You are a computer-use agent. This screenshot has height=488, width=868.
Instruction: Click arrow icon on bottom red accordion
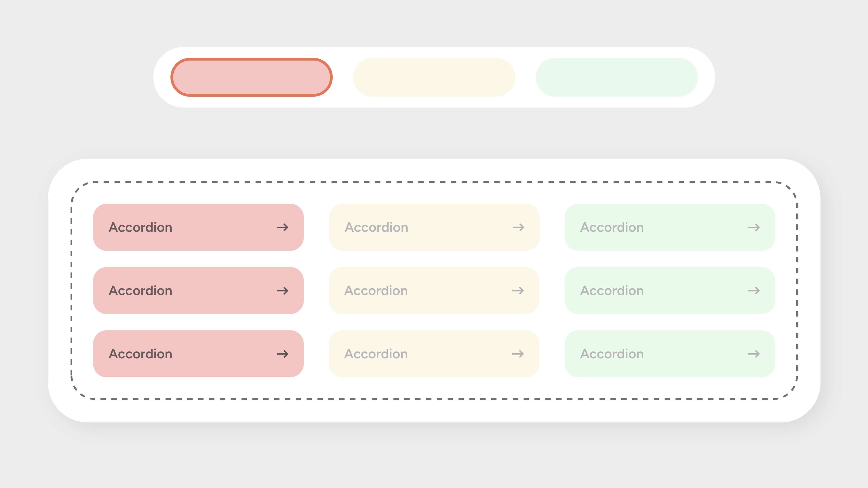pos(282,354)
